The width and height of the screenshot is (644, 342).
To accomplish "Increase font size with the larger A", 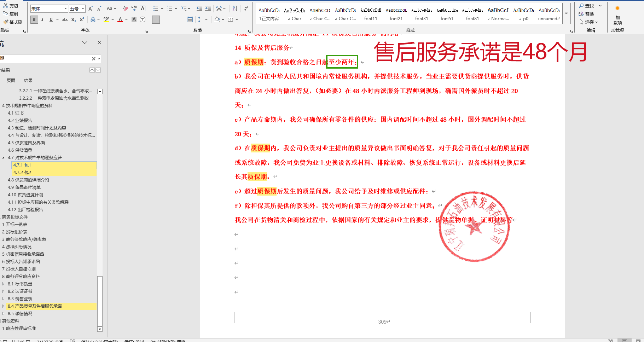I will (91, 8).
